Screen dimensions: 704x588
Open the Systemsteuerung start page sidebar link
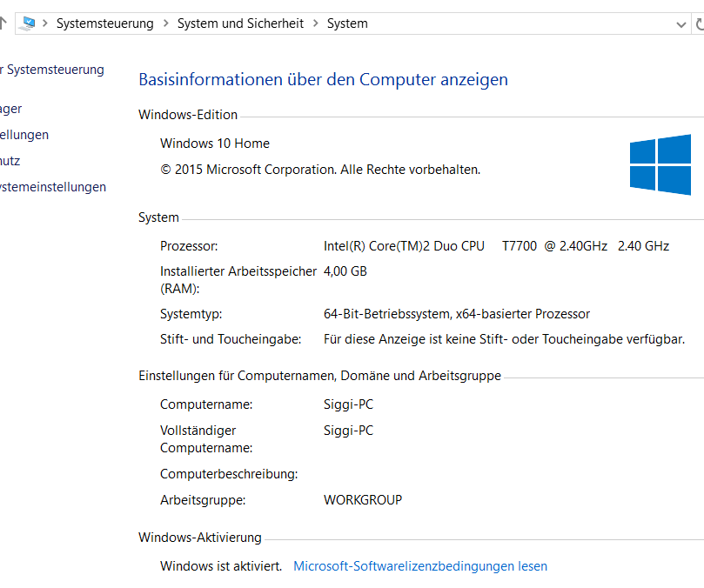tap(54, 70)
